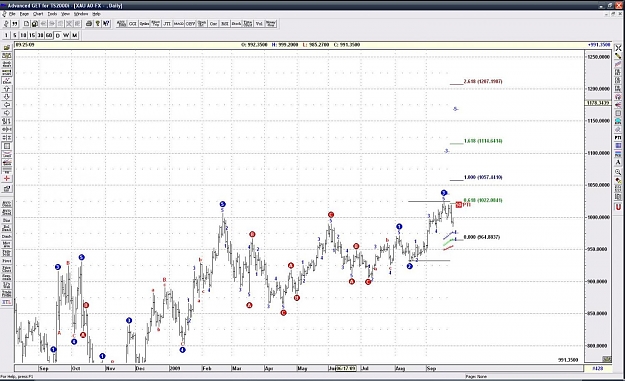This screenshot has height=381, width=625.
Task: Add the Osc oscillator indicator
Action: point(214,24)
